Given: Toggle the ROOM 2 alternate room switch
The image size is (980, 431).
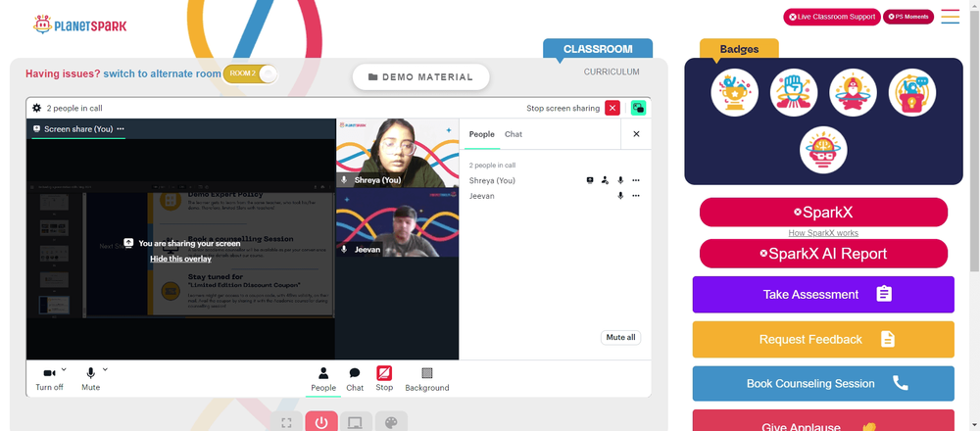Looking at the screenshot, I should coord(250,73).
